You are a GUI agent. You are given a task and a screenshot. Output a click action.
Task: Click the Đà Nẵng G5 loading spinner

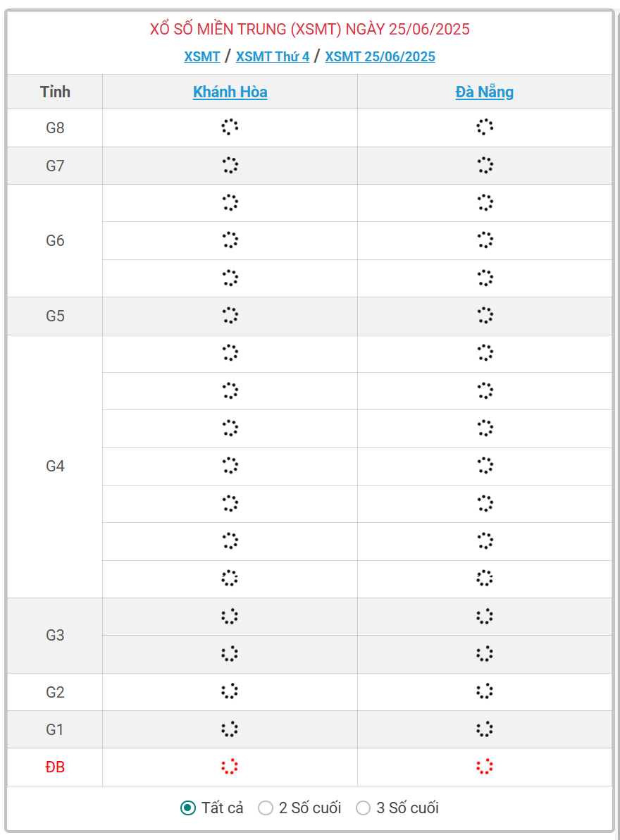[x=485, y=315]
